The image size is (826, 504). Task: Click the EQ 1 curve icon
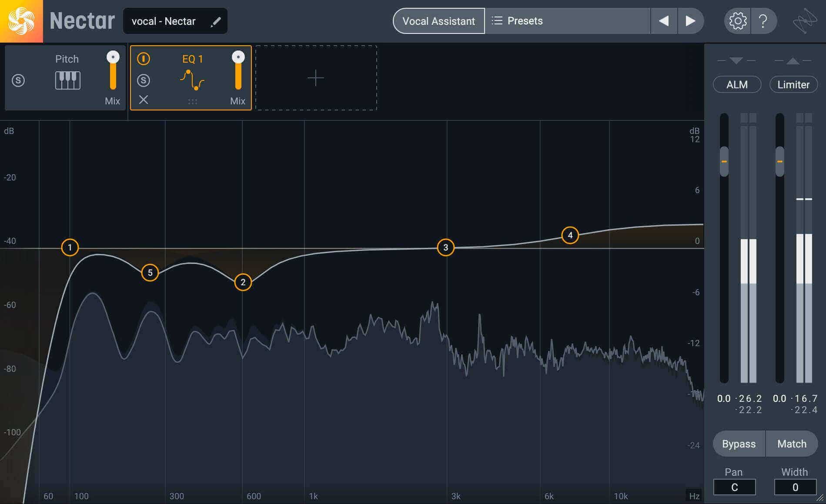(192, 80)
